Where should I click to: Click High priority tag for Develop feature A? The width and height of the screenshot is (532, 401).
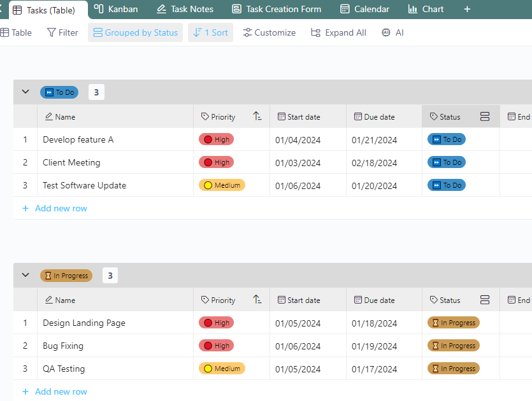pos(217,139)
